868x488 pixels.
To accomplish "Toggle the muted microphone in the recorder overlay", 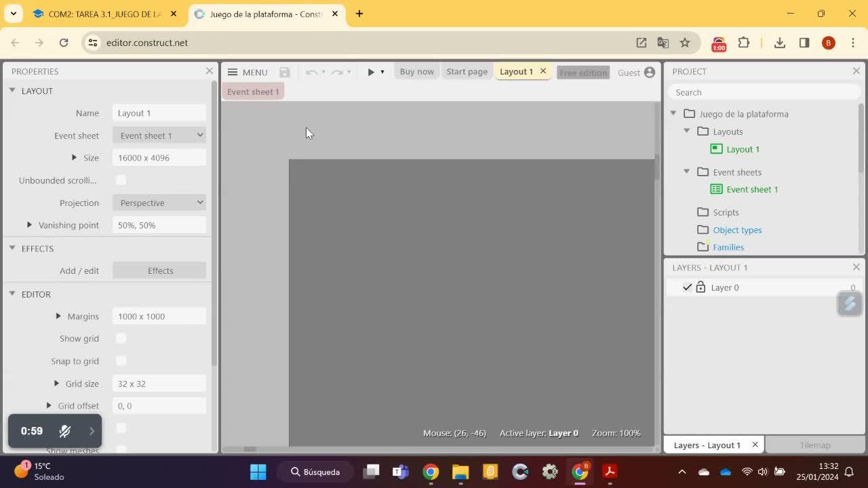I will [65, 431].
